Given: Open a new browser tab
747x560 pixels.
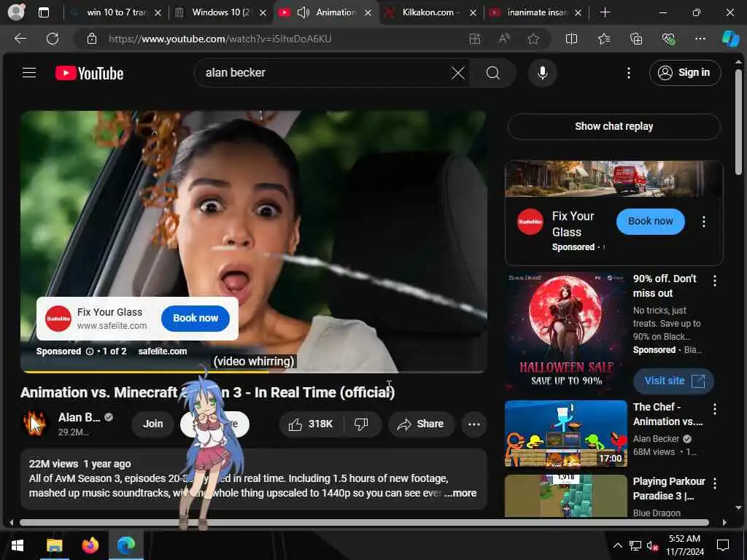Looking at the screenshot, I should point(605,12).
